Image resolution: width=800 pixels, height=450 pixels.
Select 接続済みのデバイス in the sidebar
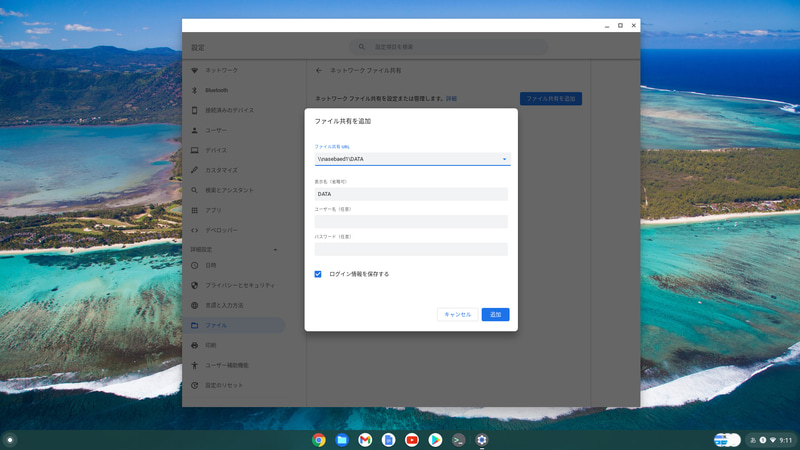pyautogui.click(x=229, y=110)
